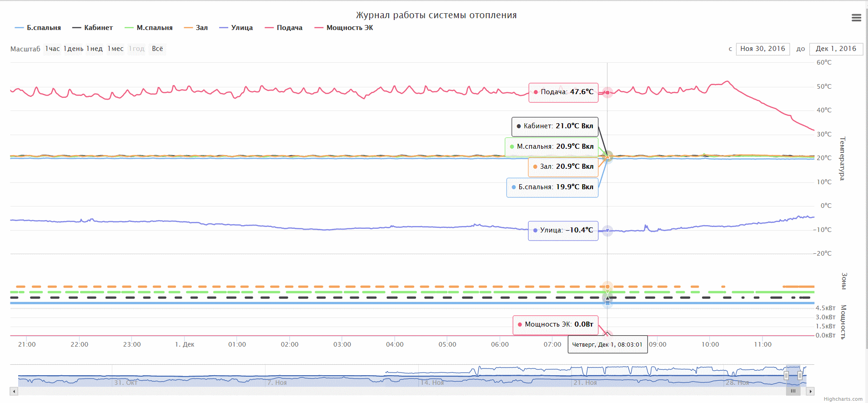The image size is (868, 403).
Task: Click the navigator left scroll arrow
Action: pos(14,391)
